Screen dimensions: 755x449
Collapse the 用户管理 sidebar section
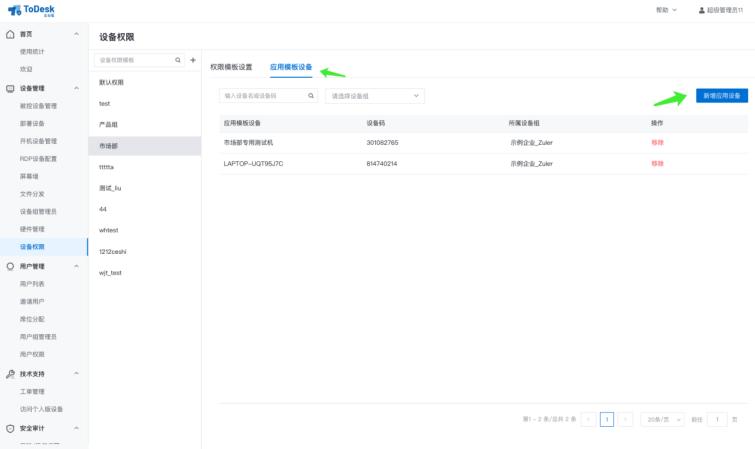(x=77, y=266)
